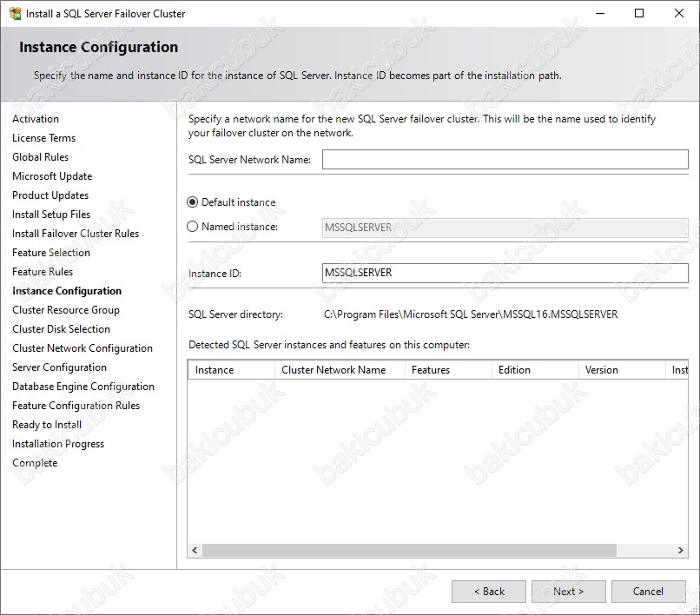Minimize the setup window

tap(600, 13)
